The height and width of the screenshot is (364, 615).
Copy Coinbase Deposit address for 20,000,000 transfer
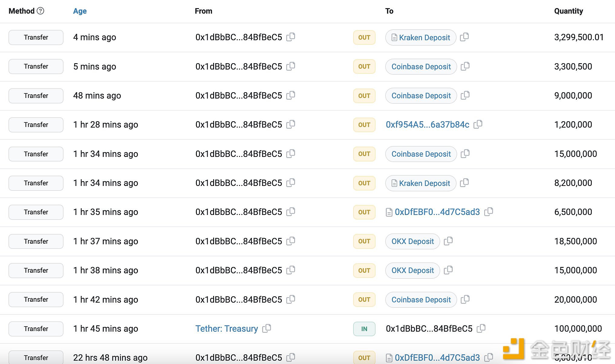(465, 299)
